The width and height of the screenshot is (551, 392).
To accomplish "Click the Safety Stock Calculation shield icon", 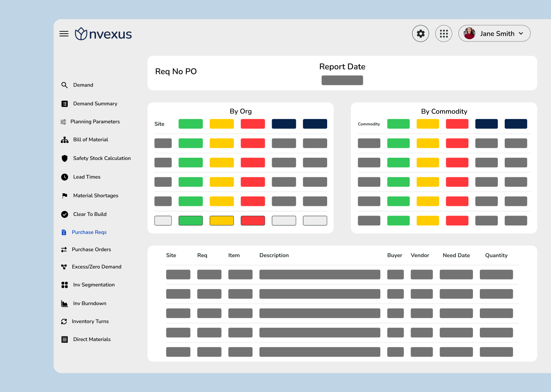I will (65, 158).
